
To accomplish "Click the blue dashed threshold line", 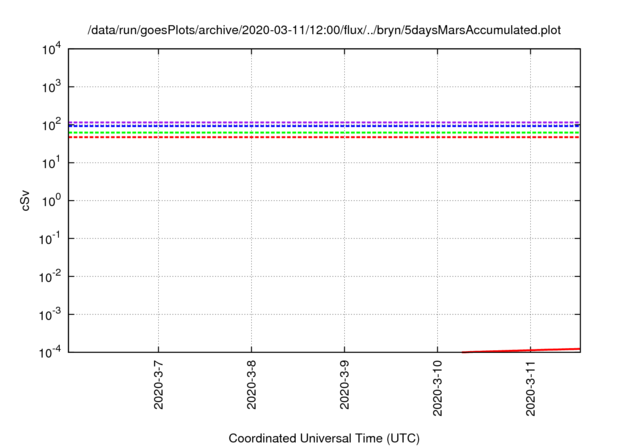I will [x=324, y=126].
